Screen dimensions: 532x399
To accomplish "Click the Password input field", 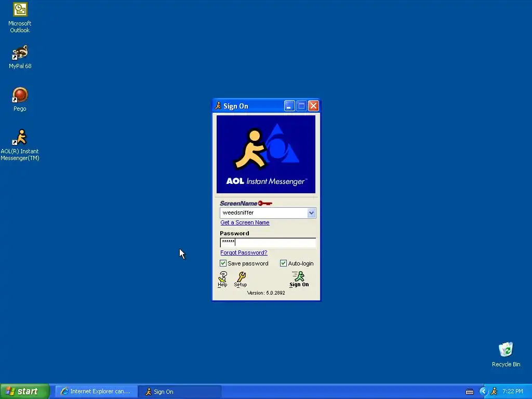I will click(x=268, y=242).
